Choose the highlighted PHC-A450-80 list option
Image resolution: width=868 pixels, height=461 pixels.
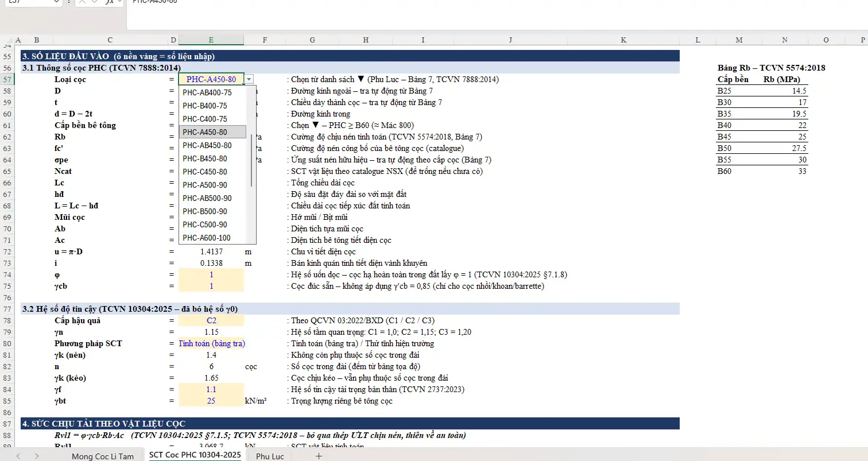tap(212, 132)
